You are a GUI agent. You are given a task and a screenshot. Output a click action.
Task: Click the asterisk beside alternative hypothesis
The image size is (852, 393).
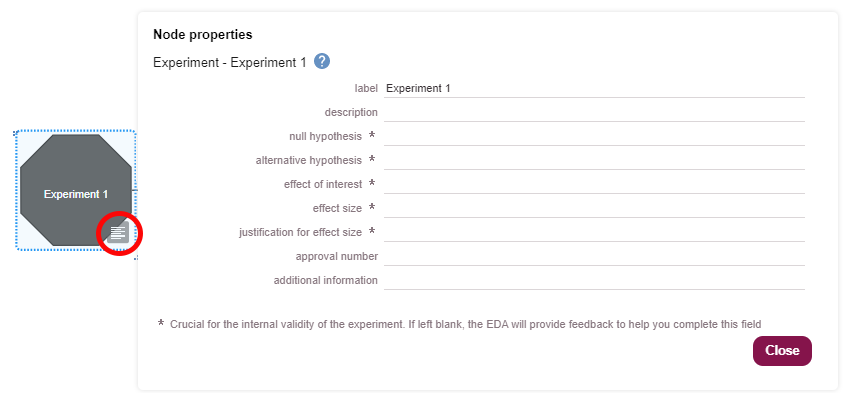[372, 159]
